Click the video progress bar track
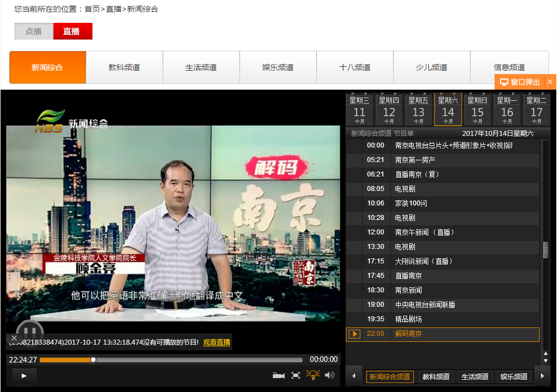 coord(195,360)
